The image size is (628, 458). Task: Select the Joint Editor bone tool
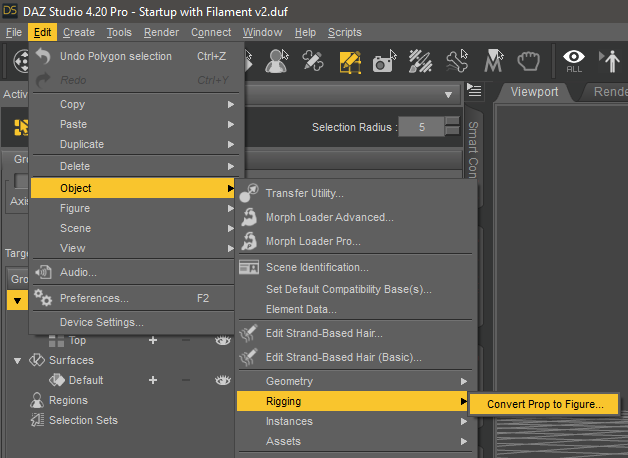(457, 61)
